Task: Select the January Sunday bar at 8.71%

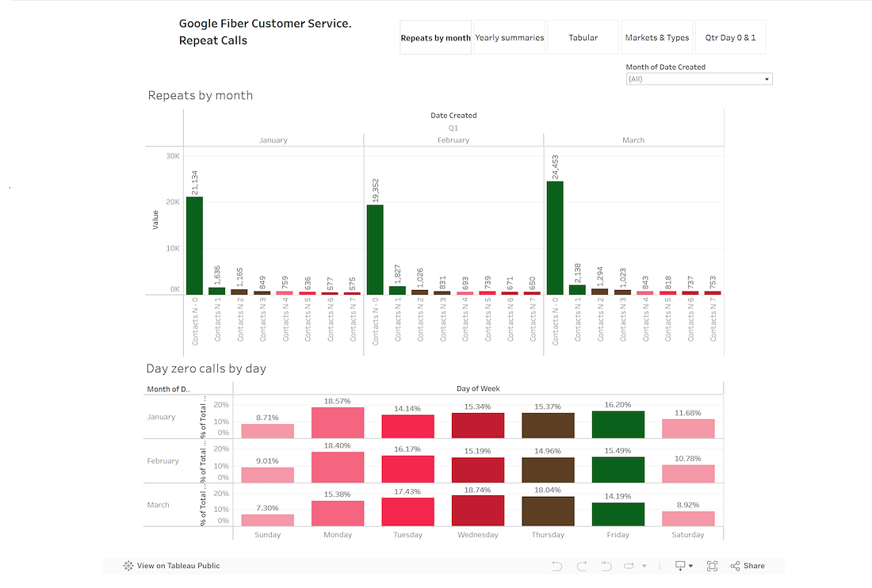Action: pyautogui.click(x=267, y=431)
